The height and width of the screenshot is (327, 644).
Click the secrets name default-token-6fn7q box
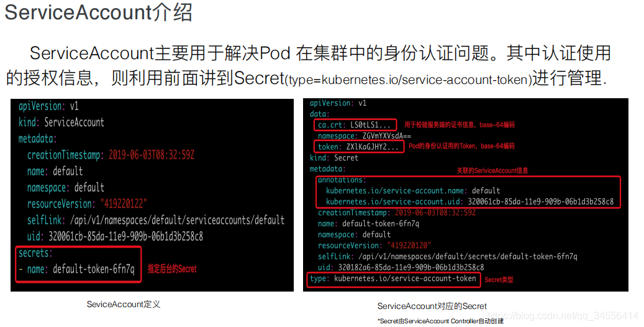pyautogui.click(x=78, y=264)
